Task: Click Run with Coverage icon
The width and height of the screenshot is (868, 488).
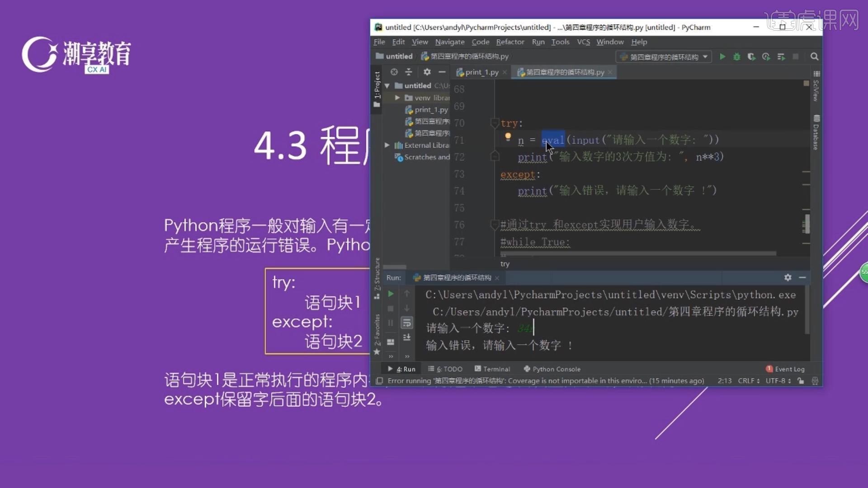Action: 751,56
